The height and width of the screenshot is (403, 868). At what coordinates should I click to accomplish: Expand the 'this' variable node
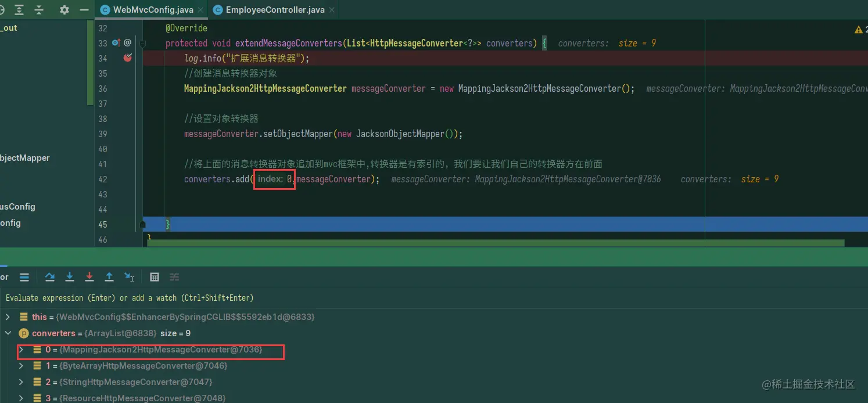pos(8,317)
